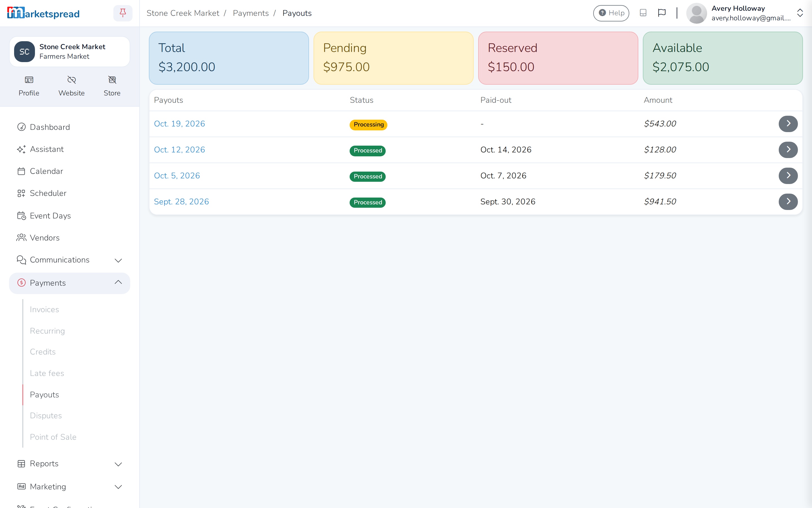The width and height of the screenshot is (812, 508).
Task: Select the Point of Sale submenu item
Action: [53, 437]
